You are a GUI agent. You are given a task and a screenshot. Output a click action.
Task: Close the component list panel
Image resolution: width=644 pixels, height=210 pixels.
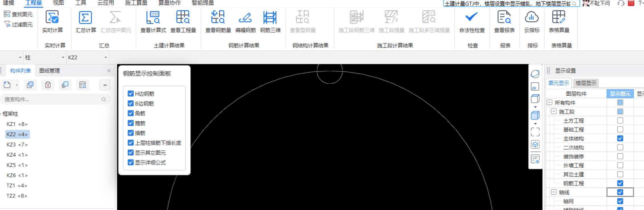pos(109,71)
